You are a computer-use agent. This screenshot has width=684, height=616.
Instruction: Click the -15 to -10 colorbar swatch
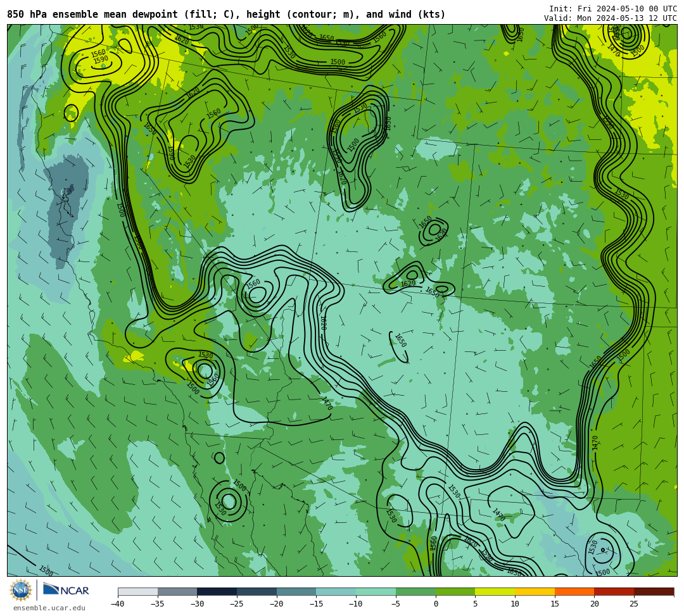point(336,591)
